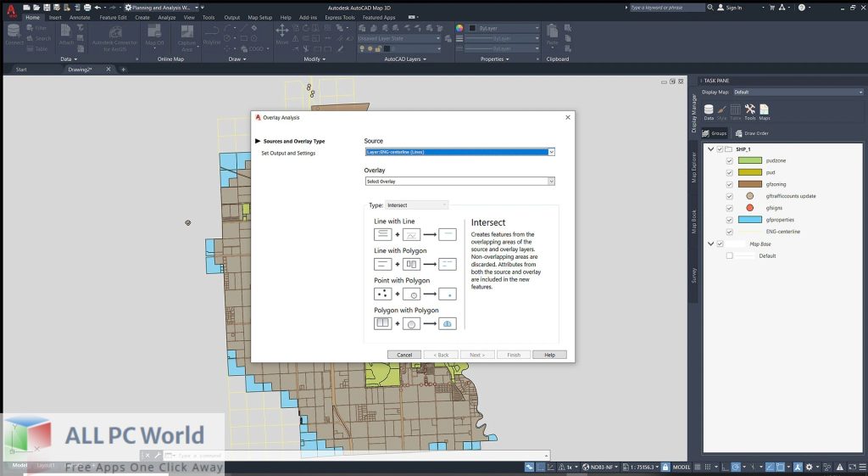Open the Type Intersect dropdown
Viewport: 868px width, 476px height.
[x=416, y=205]
